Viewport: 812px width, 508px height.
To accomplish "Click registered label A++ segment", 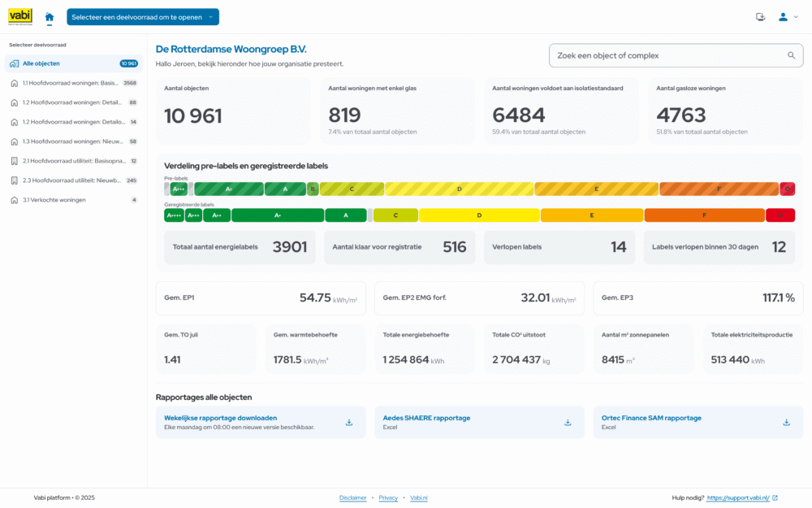I will point(217,215).
